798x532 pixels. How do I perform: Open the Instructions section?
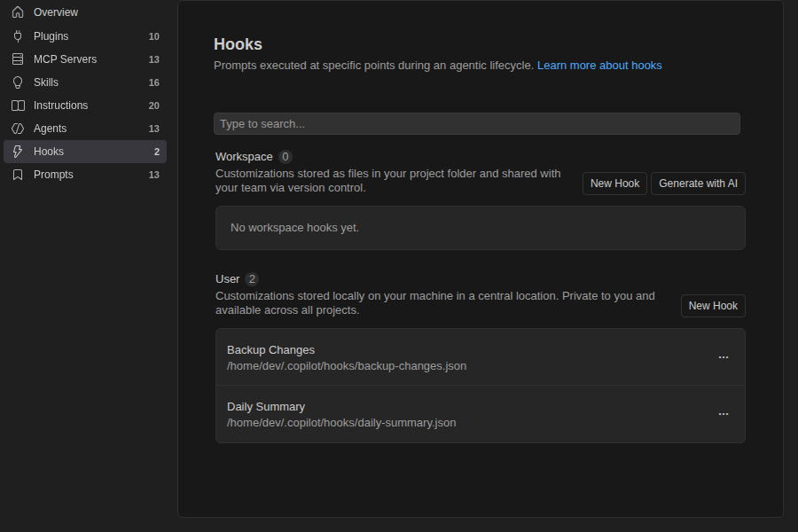(x=85, y=106)
